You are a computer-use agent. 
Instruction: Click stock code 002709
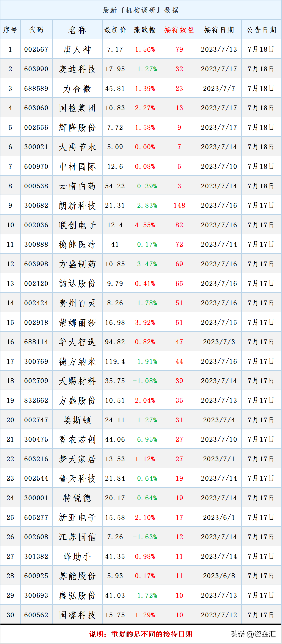(x=36, y=381)
